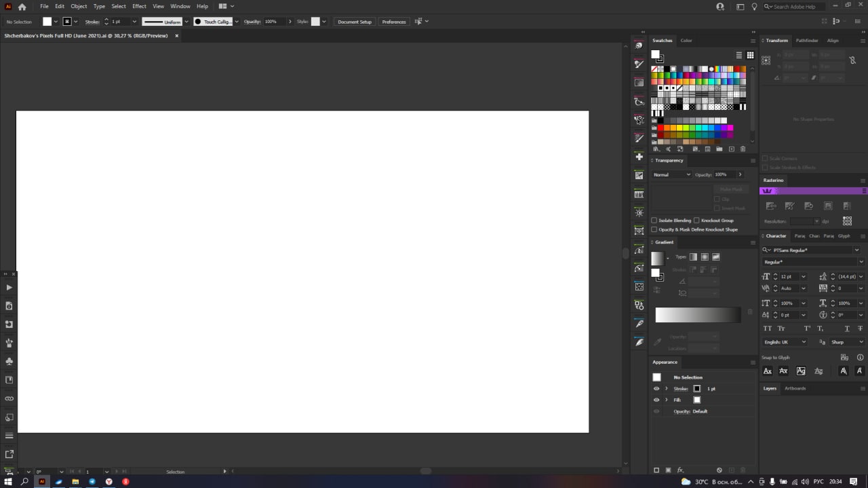Click the Swatch Libraries menu icon
This screenshot has height=488, width=868.
(656, 149)
